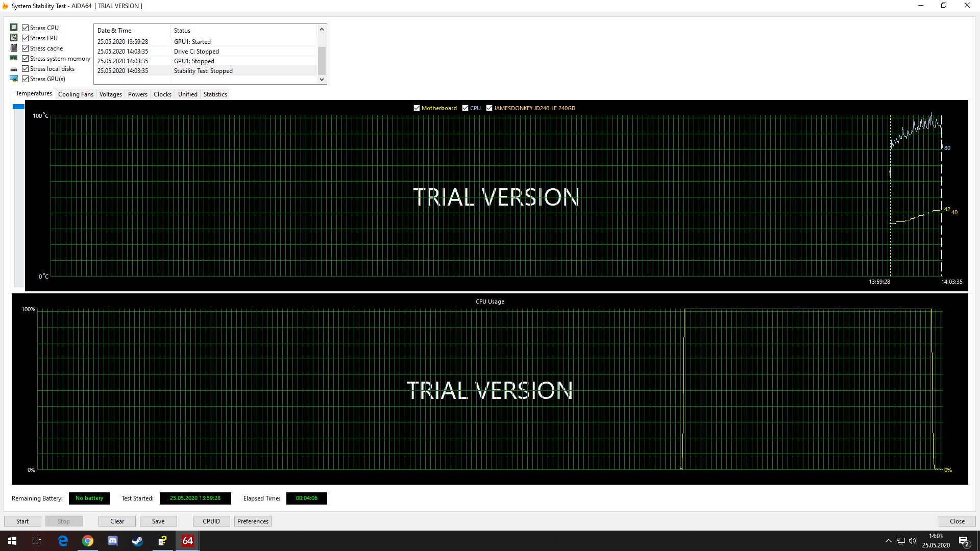Click the CPUID button at bottom

point(211,521)
